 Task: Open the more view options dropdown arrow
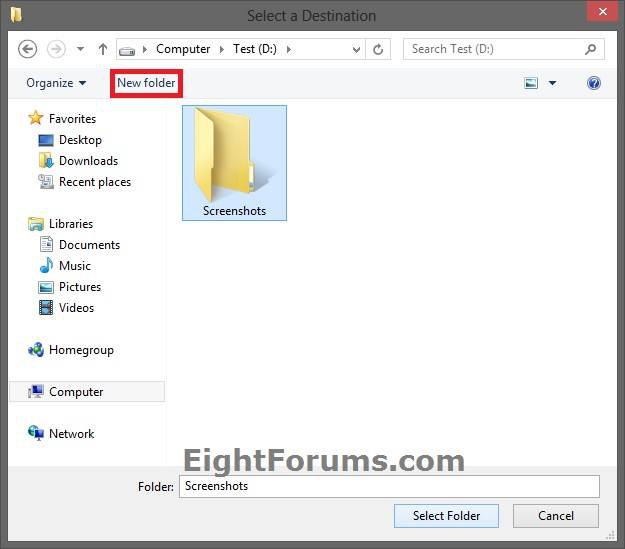552,83
